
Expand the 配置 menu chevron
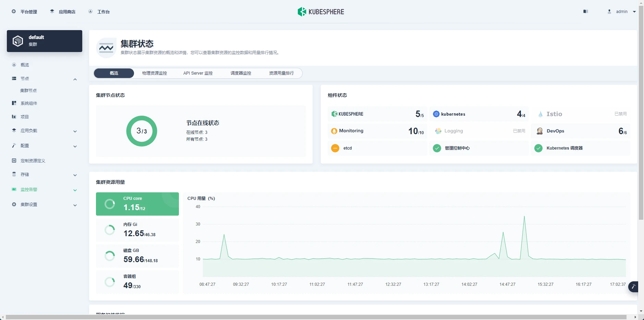coord(75,146)
